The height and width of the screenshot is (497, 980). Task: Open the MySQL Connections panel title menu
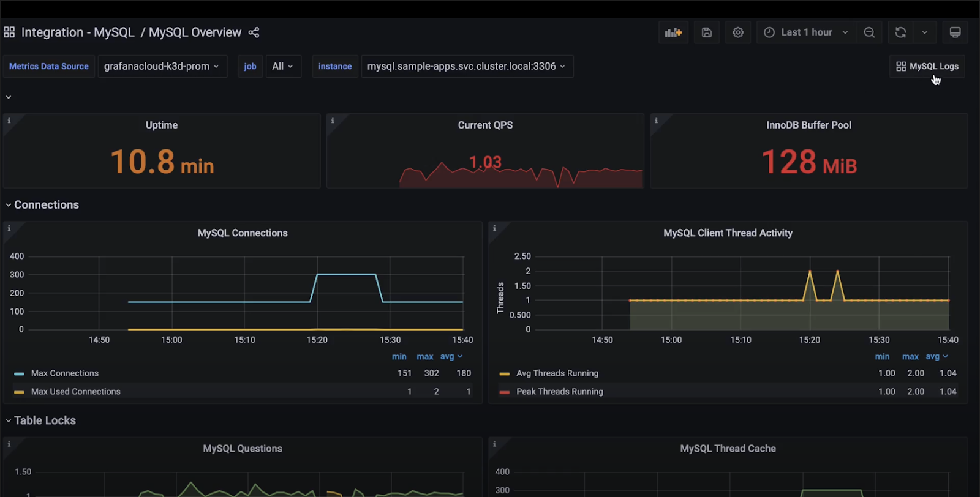[243, 233]
